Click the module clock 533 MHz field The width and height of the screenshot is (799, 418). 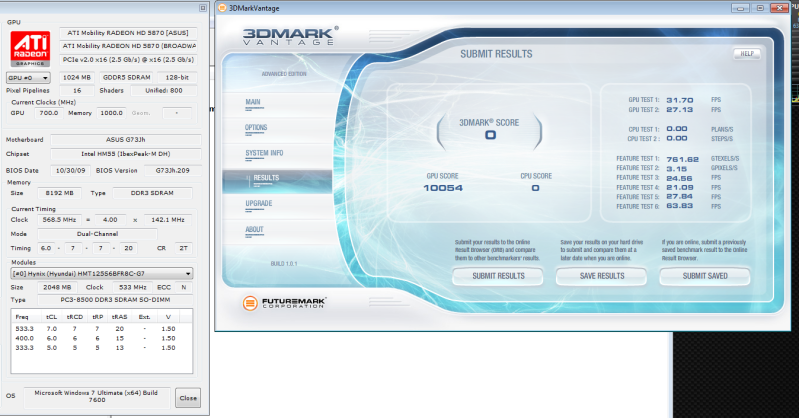coord(132,288)
